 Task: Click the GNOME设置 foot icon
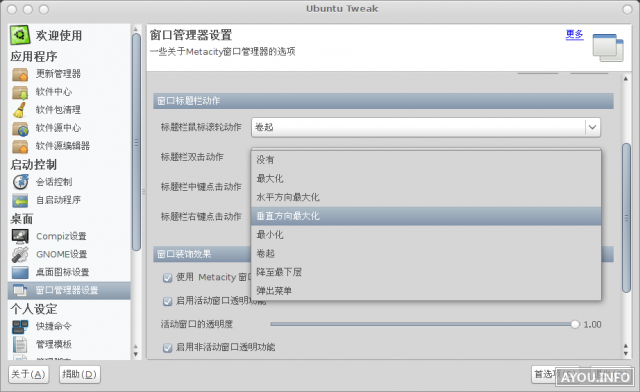[20, 254]
